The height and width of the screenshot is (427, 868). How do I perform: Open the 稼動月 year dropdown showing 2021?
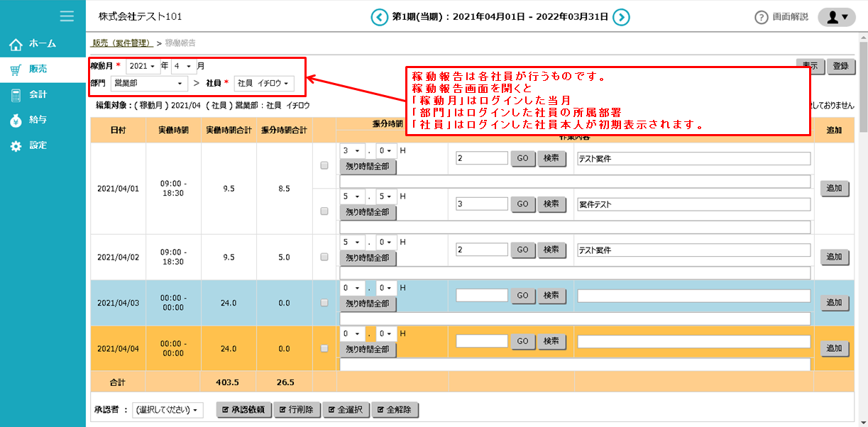click(x=143, y=66)
